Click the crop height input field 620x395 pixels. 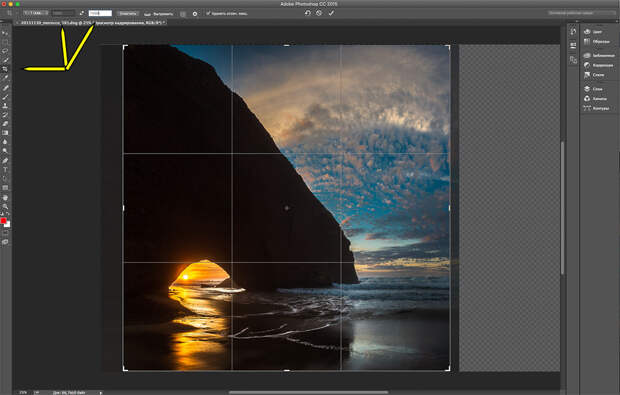100,13
